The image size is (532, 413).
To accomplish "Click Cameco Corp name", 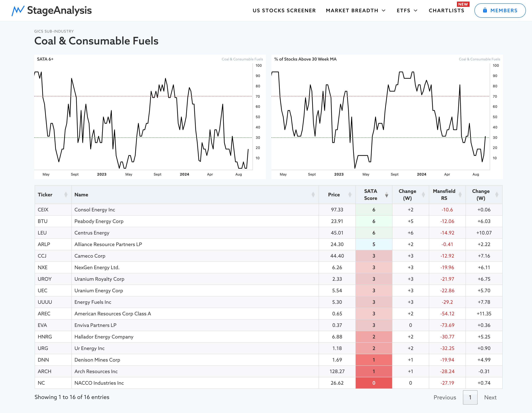I will 90,256.
